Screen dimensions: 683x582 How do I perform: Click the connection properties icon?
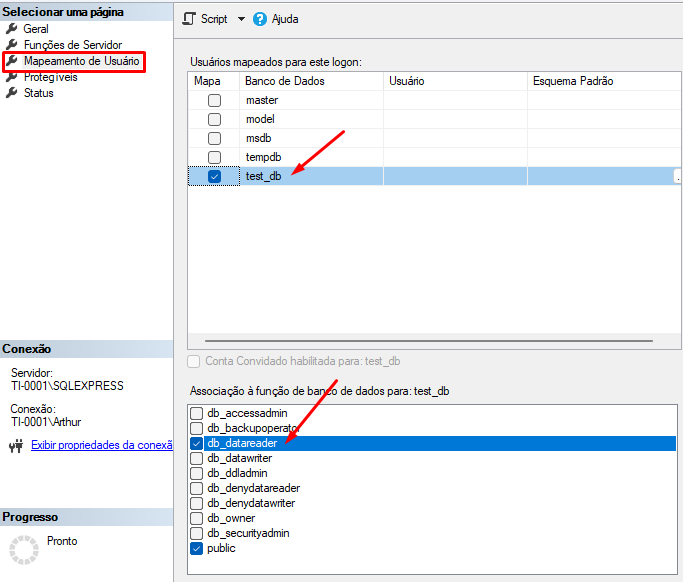point(15,445)
